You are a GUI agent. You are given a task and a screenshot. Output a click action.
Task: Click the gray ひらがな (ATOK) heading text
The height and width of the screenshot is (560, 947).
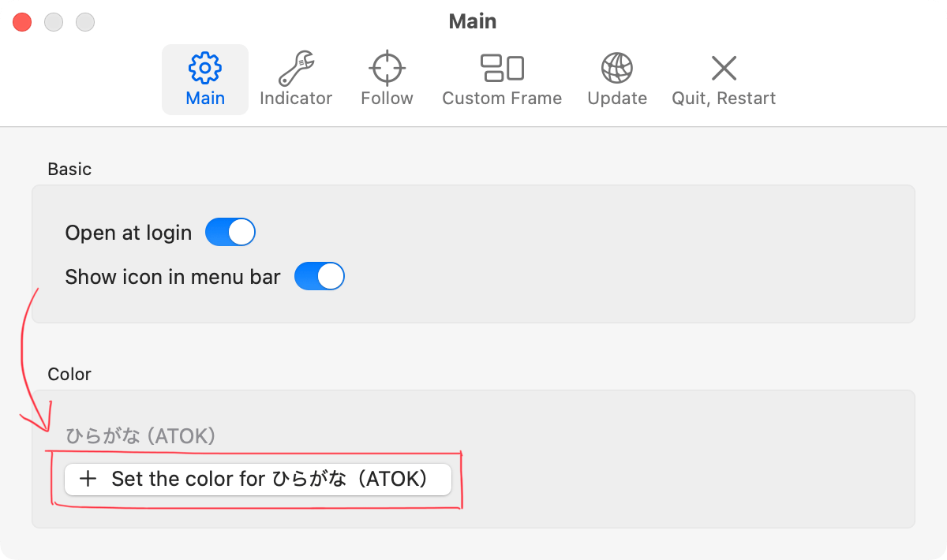click(x=140, y=435)
